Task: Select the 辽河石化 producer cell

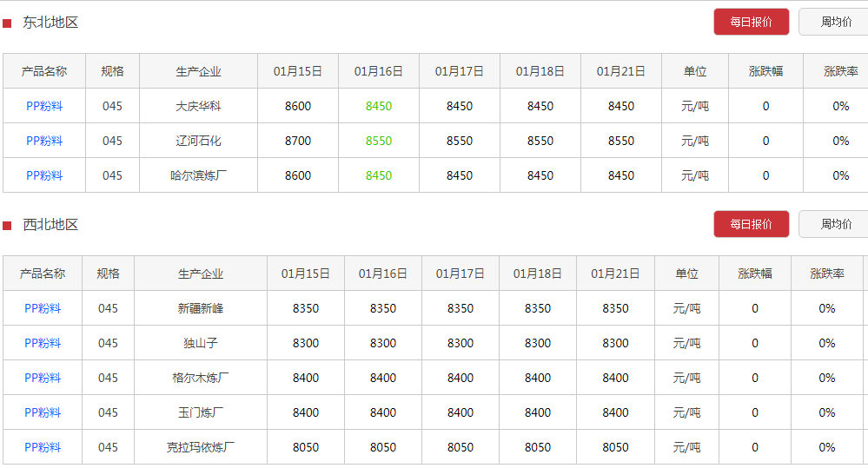Action: click(x=198, y=141)
